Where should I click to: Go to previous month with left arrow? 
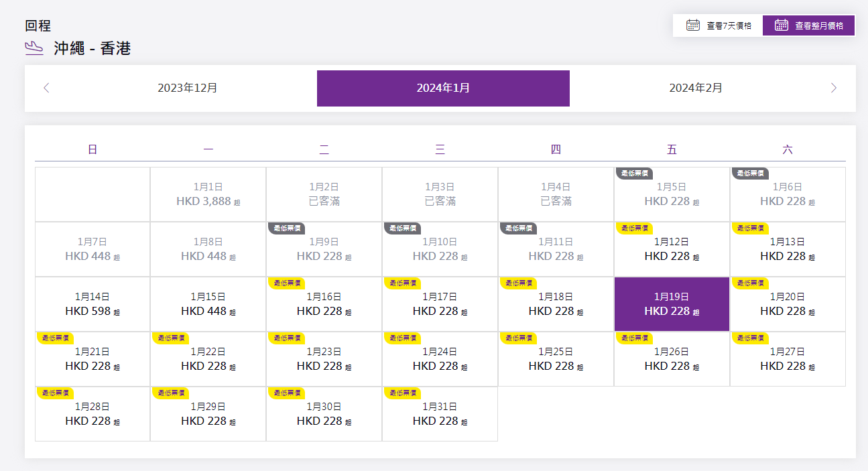46,88
